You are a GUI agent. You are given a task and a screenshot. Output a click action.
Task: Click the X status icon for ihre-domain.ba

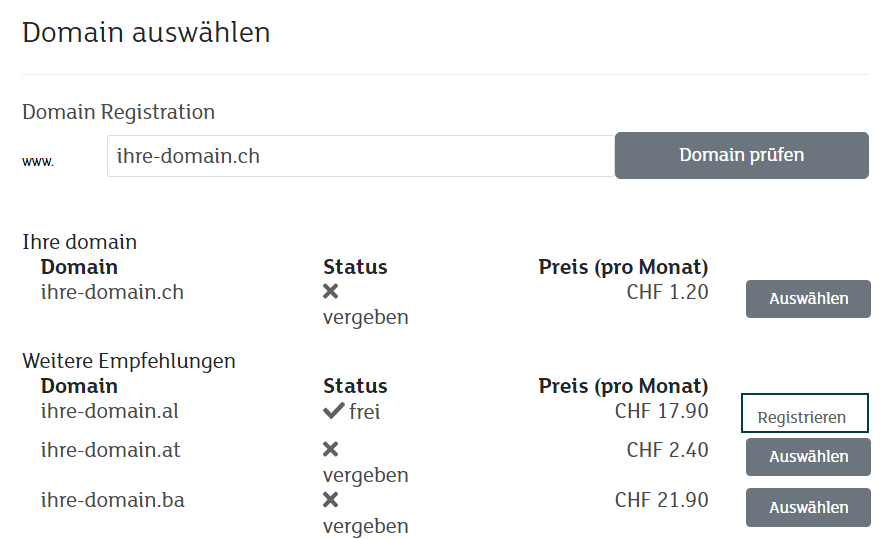(x=331, y=500)
